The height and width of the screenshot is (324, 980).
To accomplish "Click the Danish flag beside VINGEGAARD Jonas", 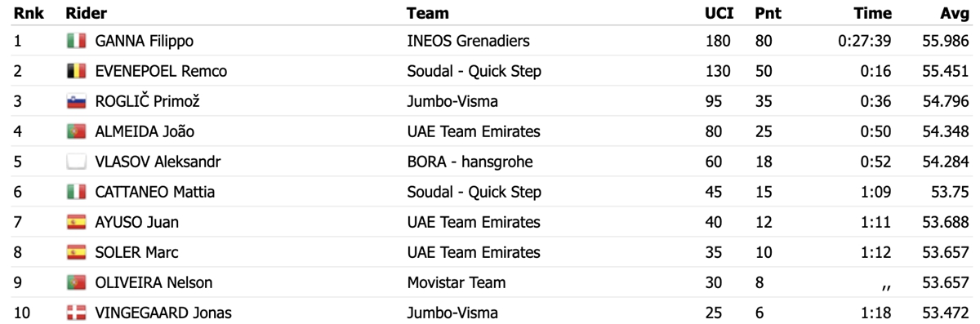I will [77, 313].
